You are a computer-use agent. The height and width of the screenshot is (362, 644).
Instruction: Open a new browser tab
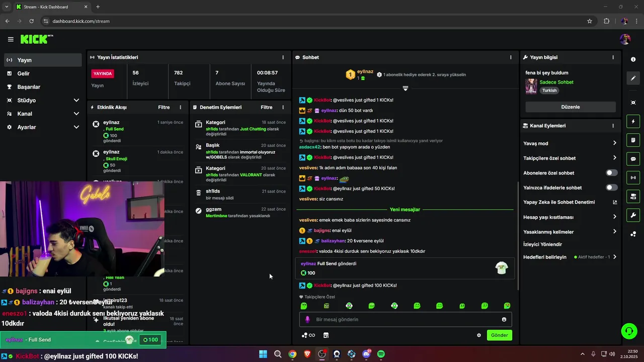[x=98, y=7]
